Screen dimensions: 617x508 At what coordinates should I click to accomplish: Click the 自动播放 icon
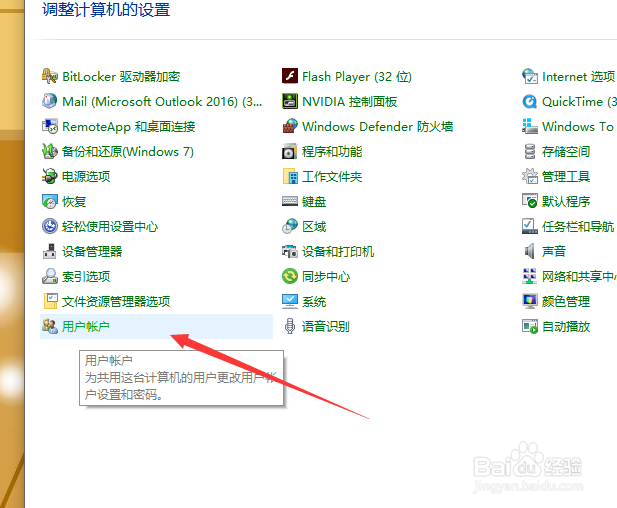coord(530,326)
